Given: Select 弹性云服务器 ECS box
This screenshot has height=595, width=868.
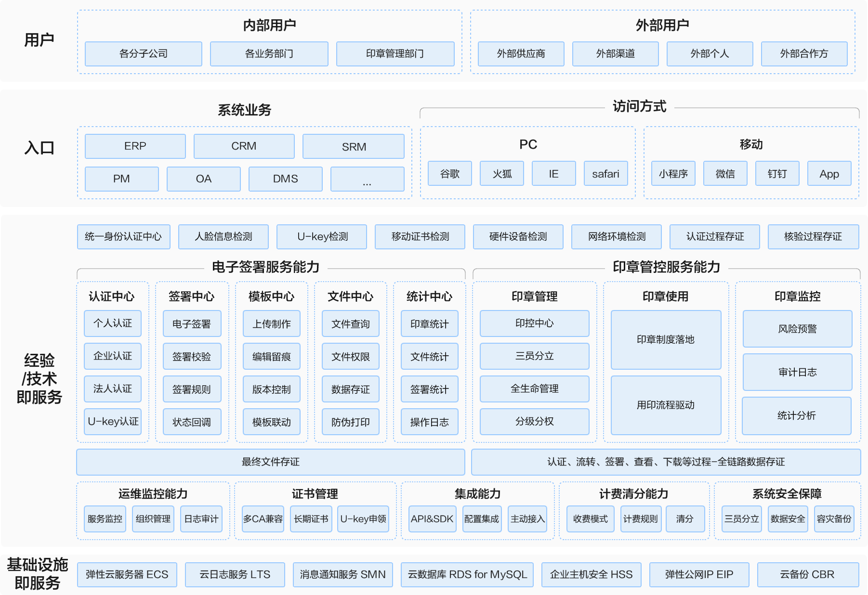Looking at the screenshot, I should (x=127, y=574).
